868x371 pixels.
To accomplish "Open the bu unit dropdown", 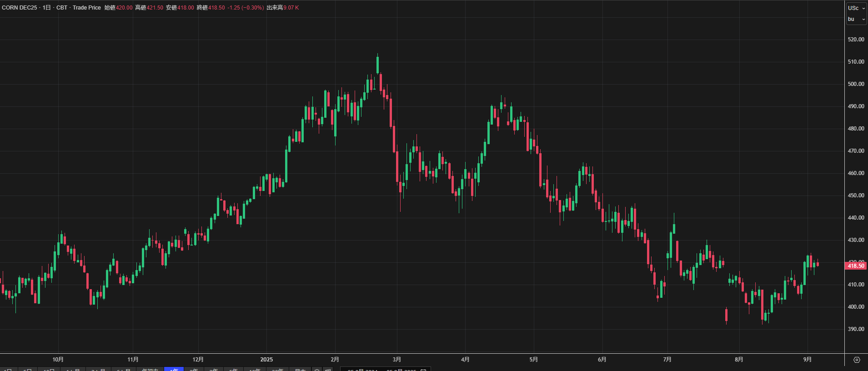I will pos(856,19).
